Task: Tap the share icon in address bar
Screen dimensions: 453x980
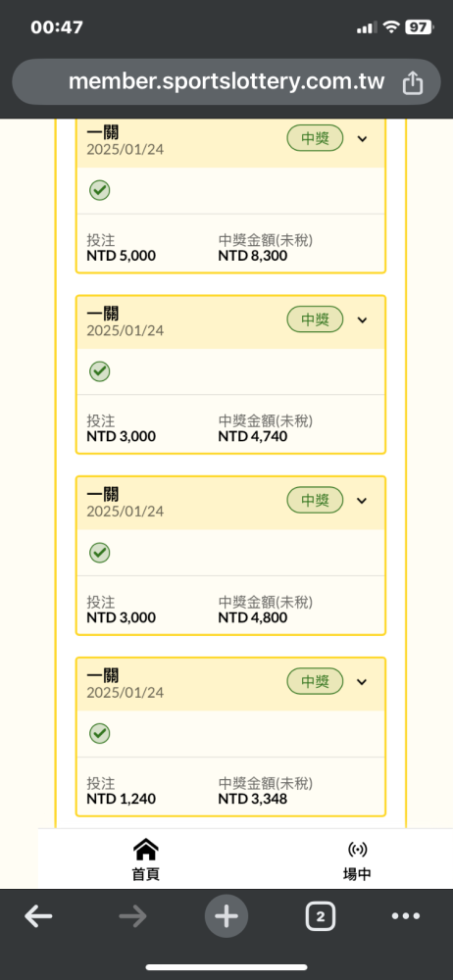Action: (413, 82)
